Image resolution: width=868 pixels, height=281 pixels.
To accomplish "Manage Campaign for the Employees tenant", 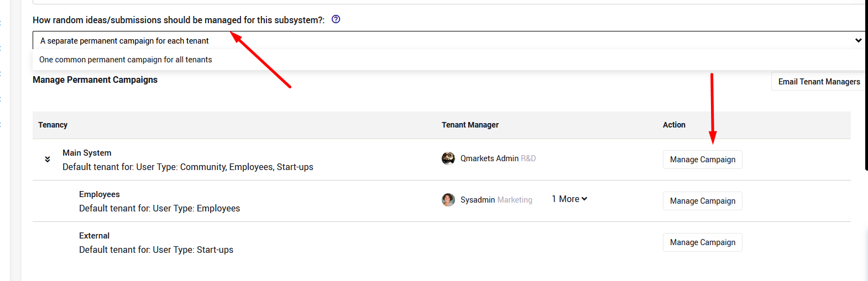I will pos(702,201).
